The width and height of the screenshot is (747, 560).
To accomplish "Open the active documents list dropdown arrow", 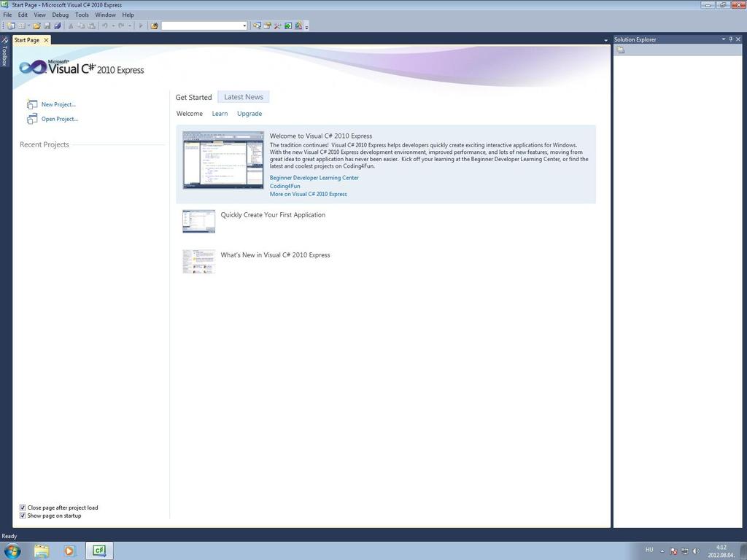I will pos(606,41).
